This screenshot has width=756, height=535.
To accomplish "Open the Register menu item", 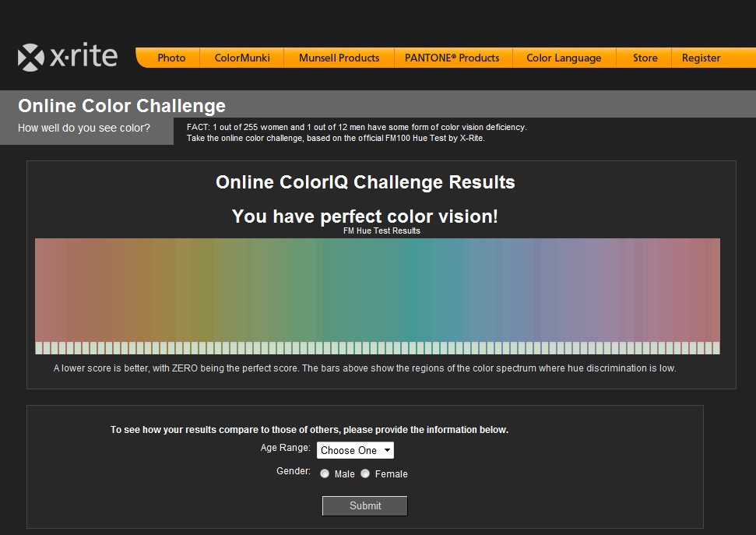I will [x=701, y=58].
